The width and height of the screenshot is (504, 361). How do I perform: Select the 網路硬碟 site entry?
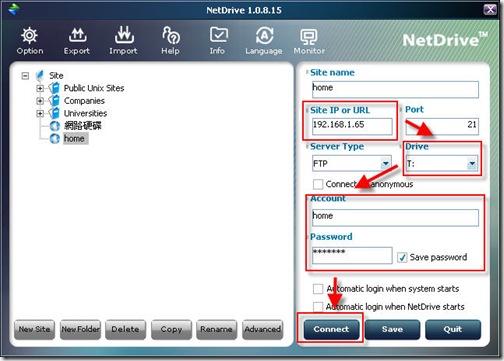83,126
